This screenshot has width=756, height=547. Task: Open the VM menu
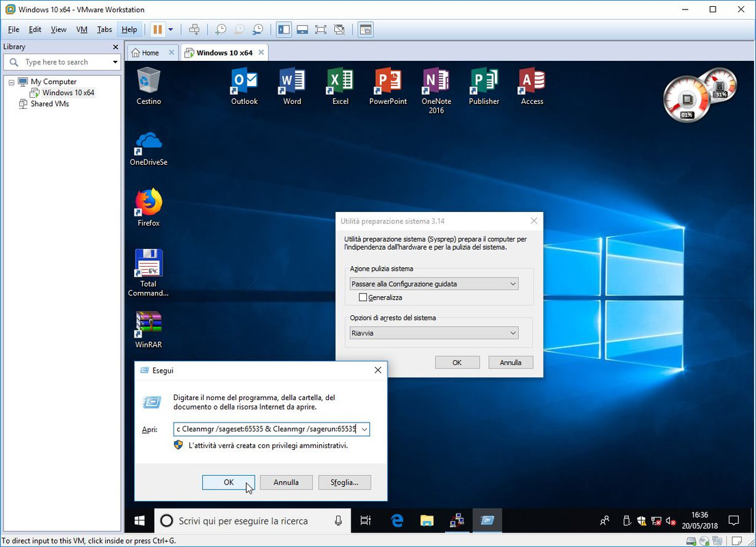[x=81, y=29]
